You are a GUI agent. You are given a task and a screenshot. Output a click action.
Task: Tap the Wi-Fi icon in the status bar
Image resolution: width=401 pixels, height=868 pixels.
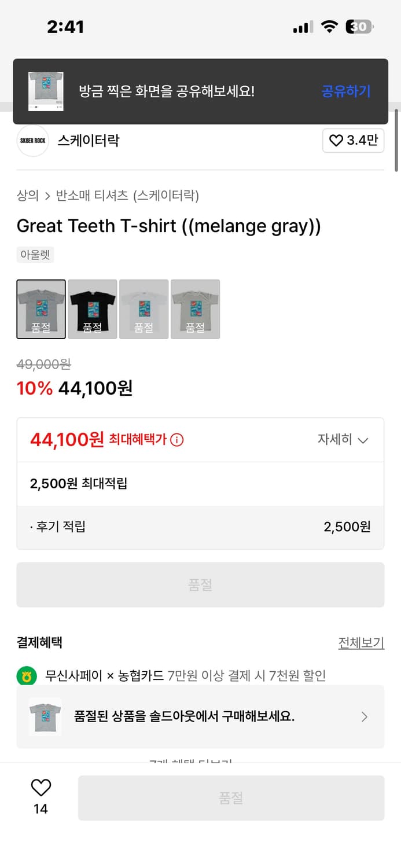pyautogui.click(x=330, y=25)
